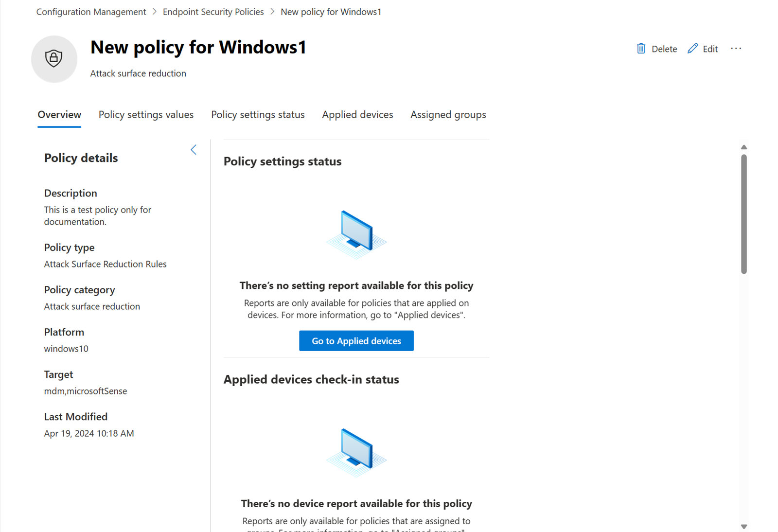Viewport: 778px width, 532px height.
Task: Click the Edit label in header
Action: coord(710,49)
